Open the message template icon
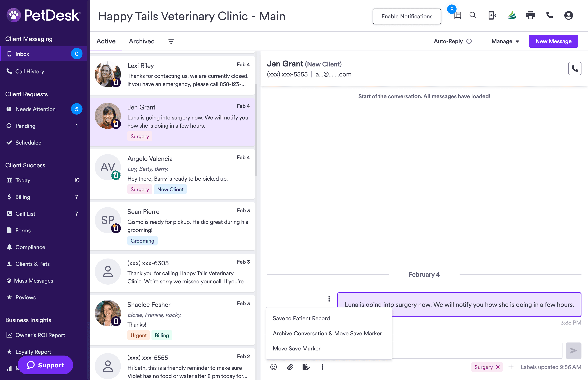 (x=306, y=367)
